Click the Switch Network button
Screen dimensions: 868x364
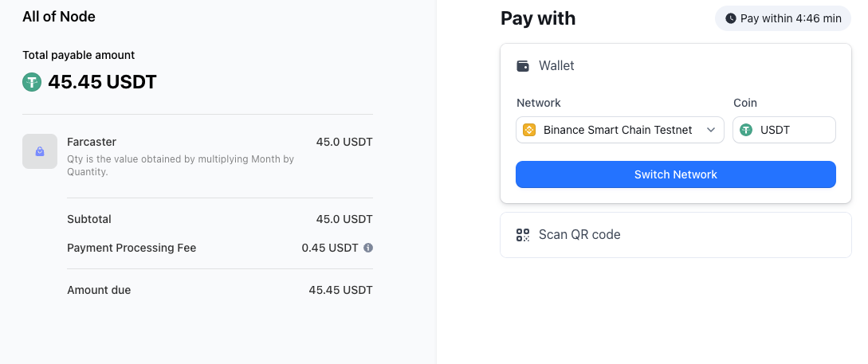(x=676, y=174)
